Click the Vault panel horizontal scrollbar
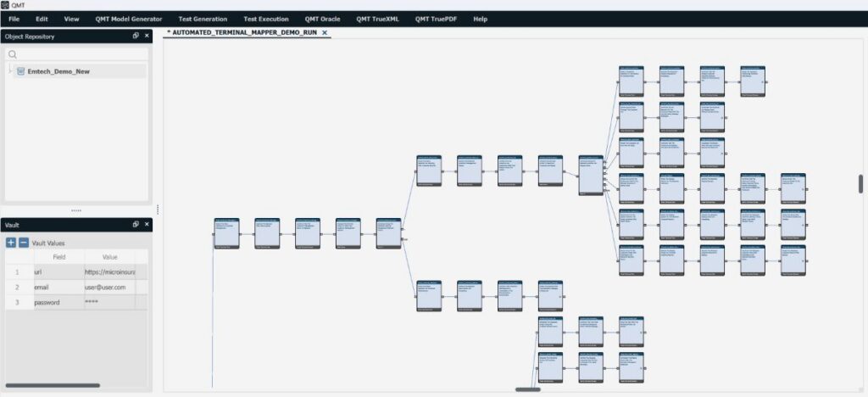The image size is (868, 397). [53, 385]
